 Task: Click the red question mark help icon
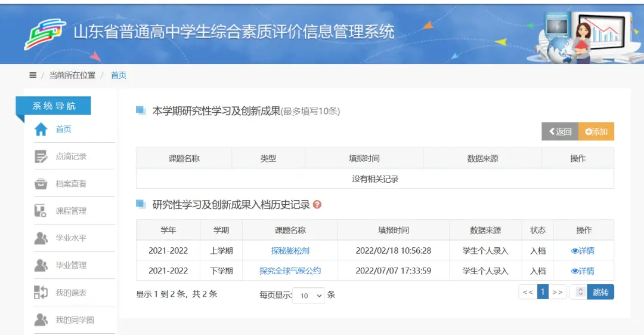coord(317,205)
